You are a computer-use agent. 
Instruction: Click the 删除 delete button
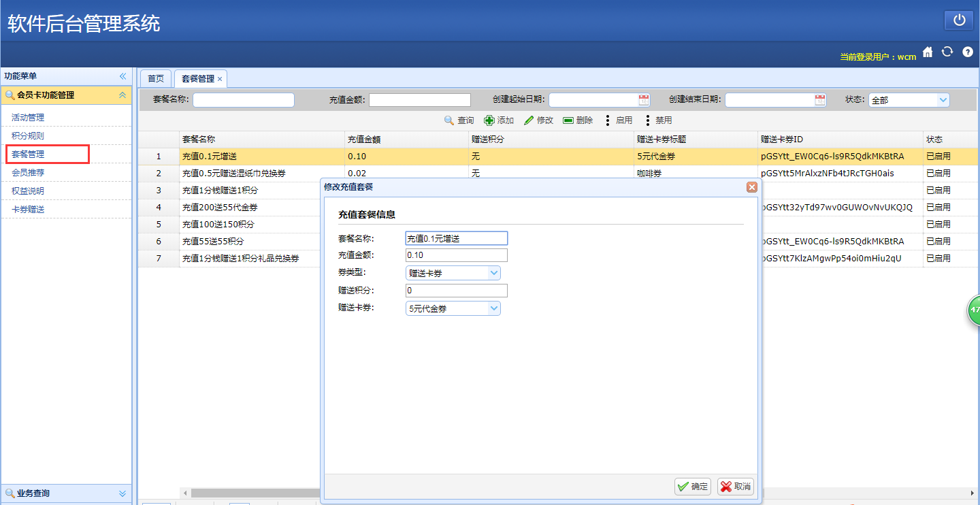(x=578, y=120)
